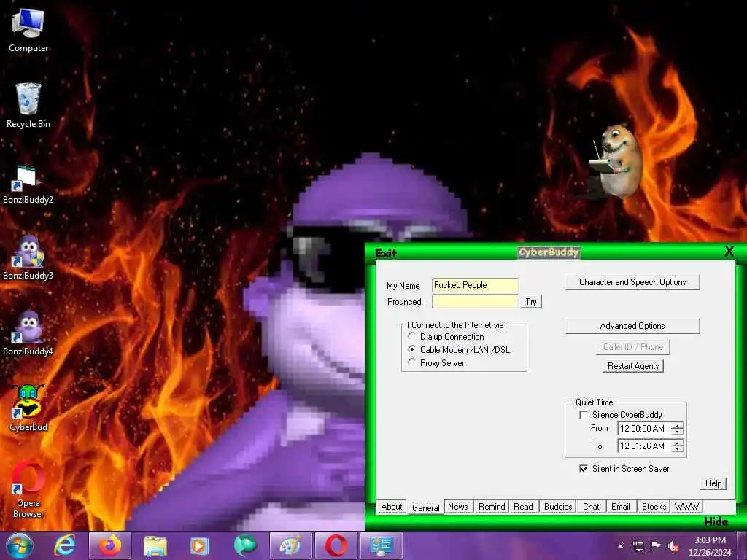
Task: Switch to the About tab
Action: pos(392,507)
